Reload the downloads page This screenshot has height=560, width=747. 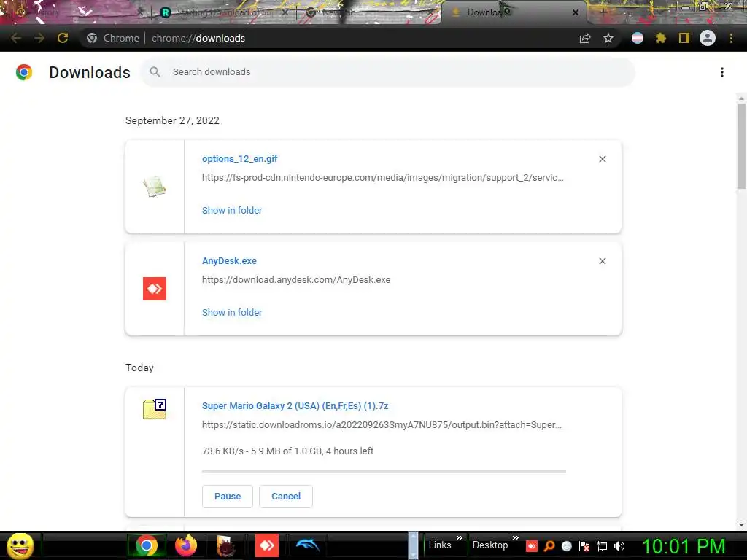[x=63, y=38]
